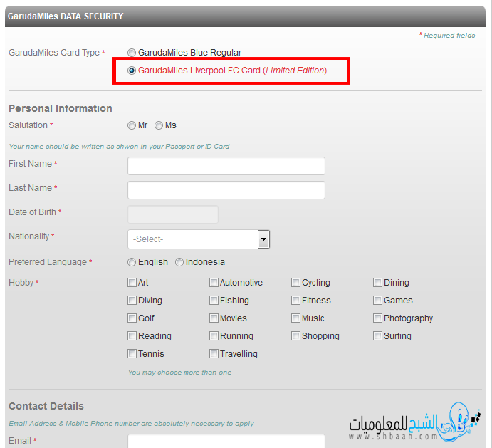Select English as preferred language

click(132, 262)
